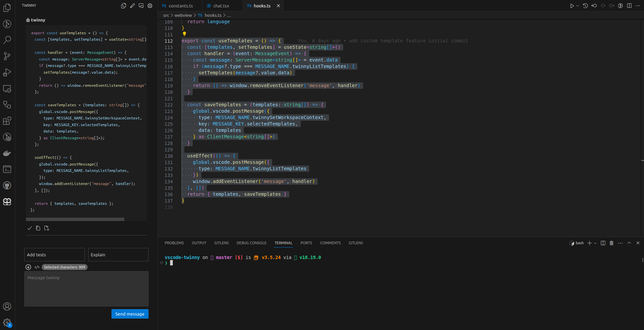Viewport: 644px width, 330px height.
Task: Toggle the code selection context icon
Action: [x=37, y=267]
